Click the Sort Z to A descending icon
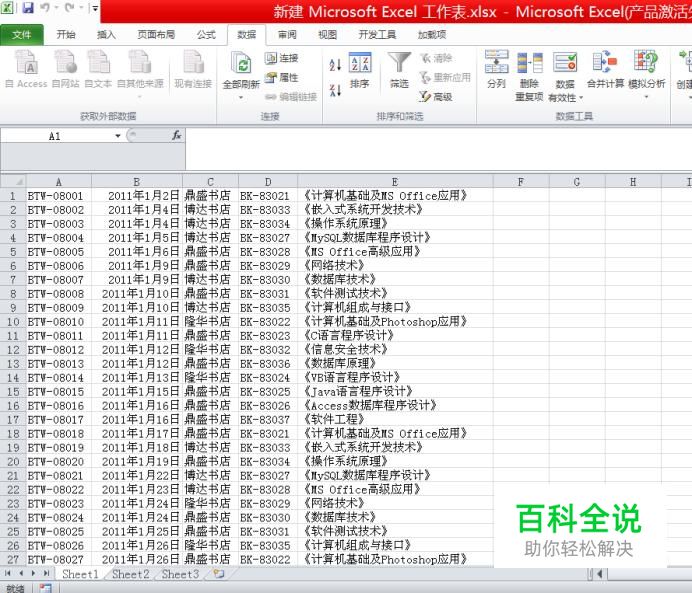Screen dimensions: 692x593 (x=335, y=90)
